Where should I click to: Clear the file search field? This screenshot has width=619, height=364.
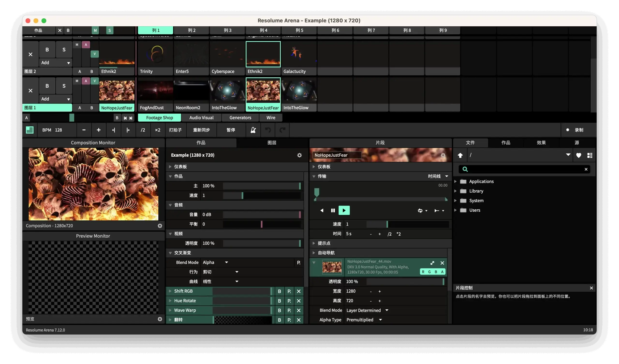click(x=586, y=169)
